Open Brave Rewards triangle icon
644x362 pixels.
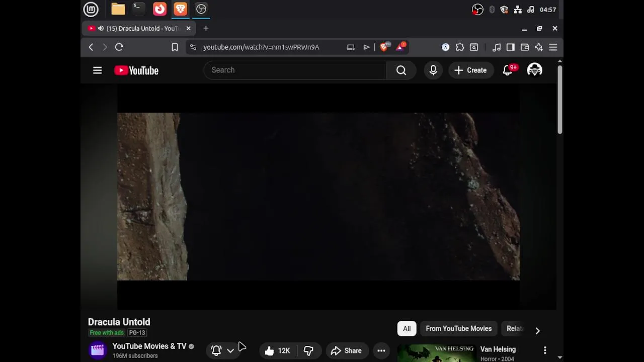pos(401,47)
